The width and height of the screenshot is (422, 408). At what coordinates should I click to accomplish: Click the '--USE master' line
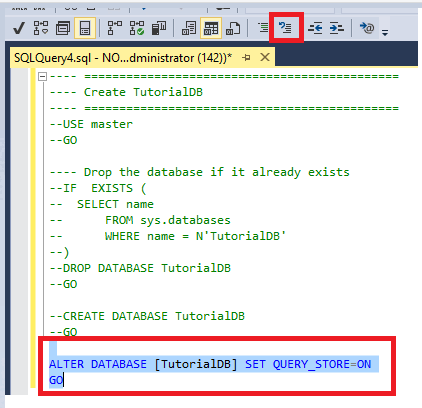91,124
